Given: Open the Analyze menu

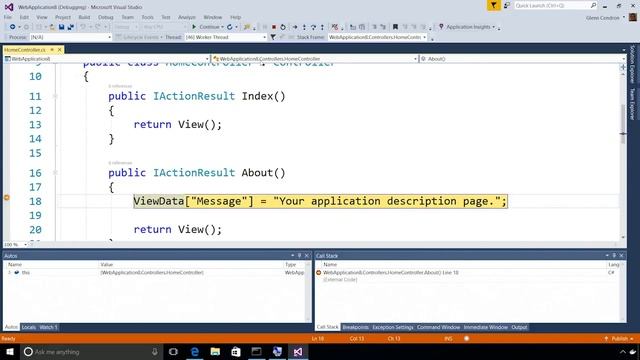Looking at the screenshot, I should [187, 17].
